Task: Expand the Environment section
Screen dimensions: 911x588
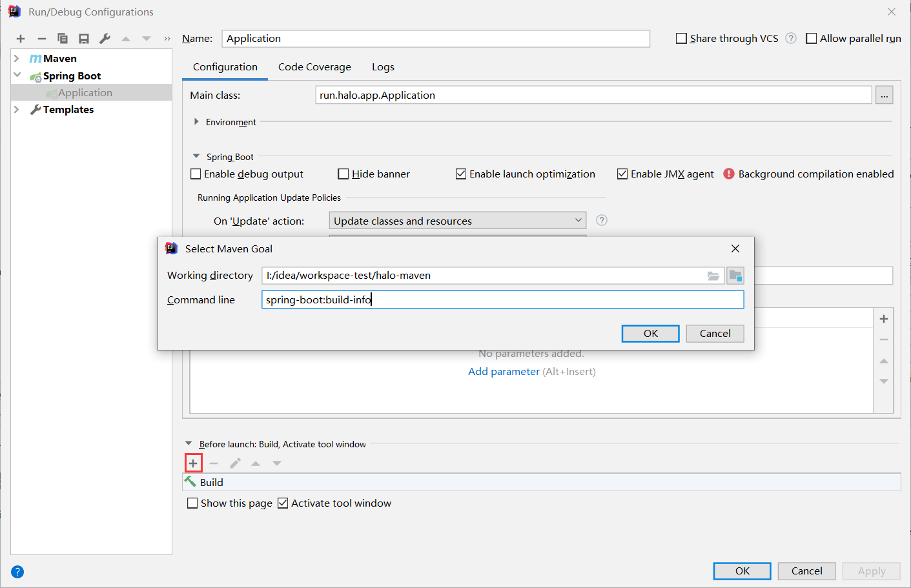Action: tap(196, 122)
